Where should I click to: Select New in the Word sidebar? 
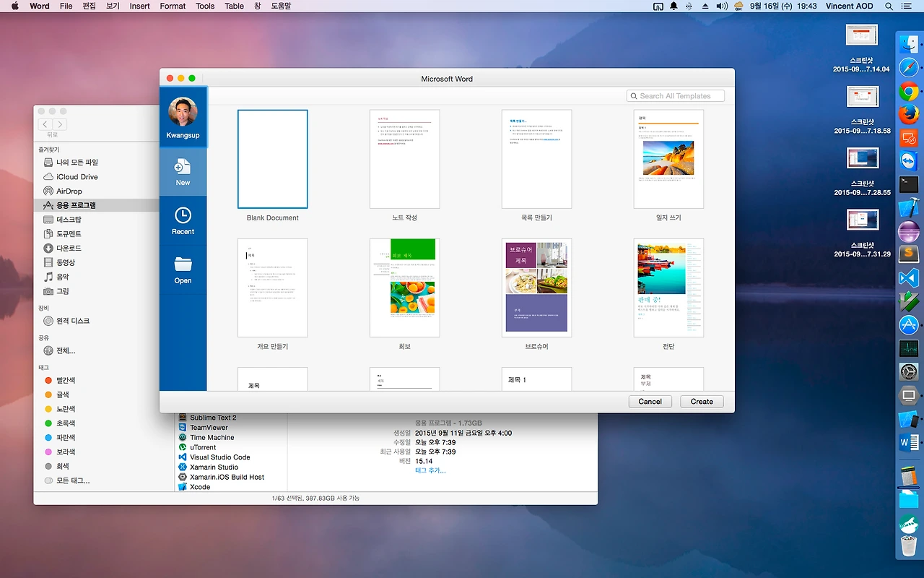183,172
